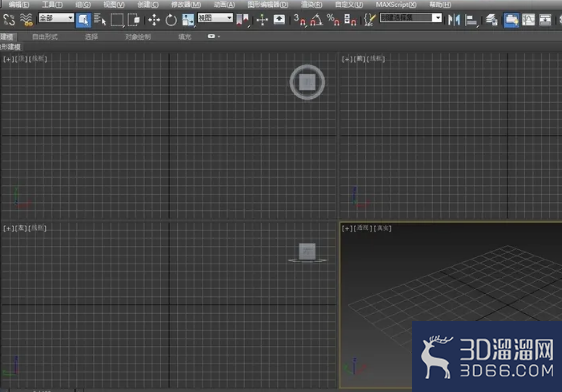
Task: Click the [前] view label
Action: pos(359,59)
